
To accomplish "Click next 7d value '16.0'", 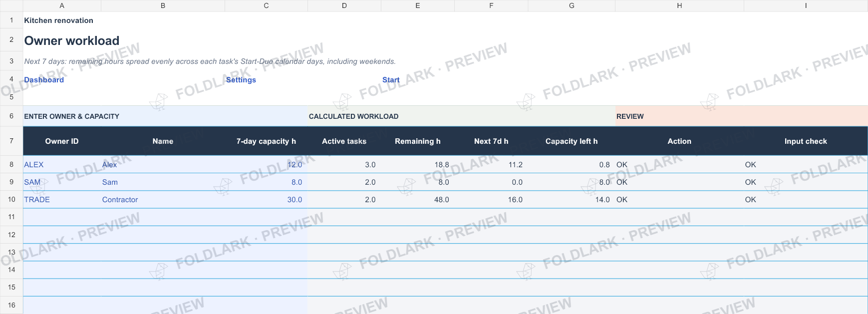I will pyautogui.click(x=516, y=200).
